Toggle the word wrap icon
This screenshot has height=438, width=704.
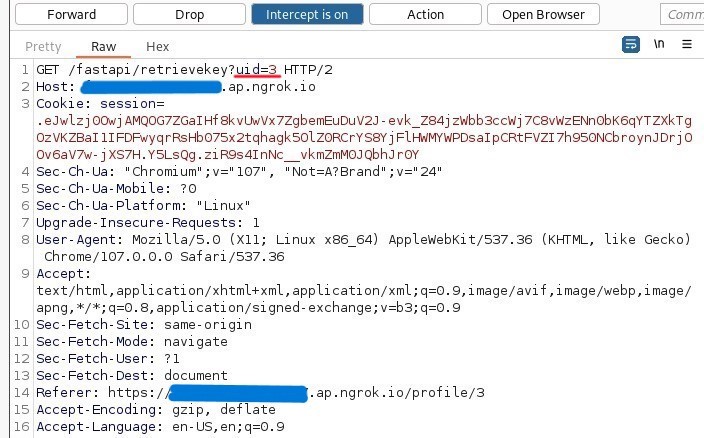point(631,45)
